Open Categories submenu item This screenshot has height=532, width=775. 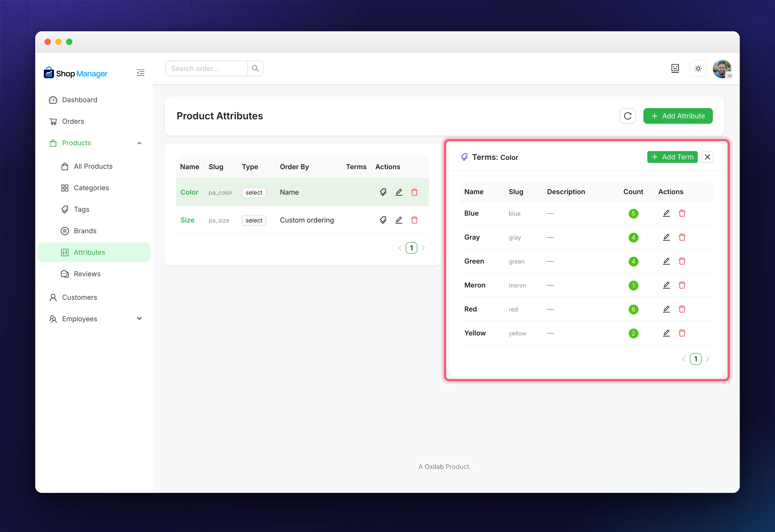pos(94,188)
